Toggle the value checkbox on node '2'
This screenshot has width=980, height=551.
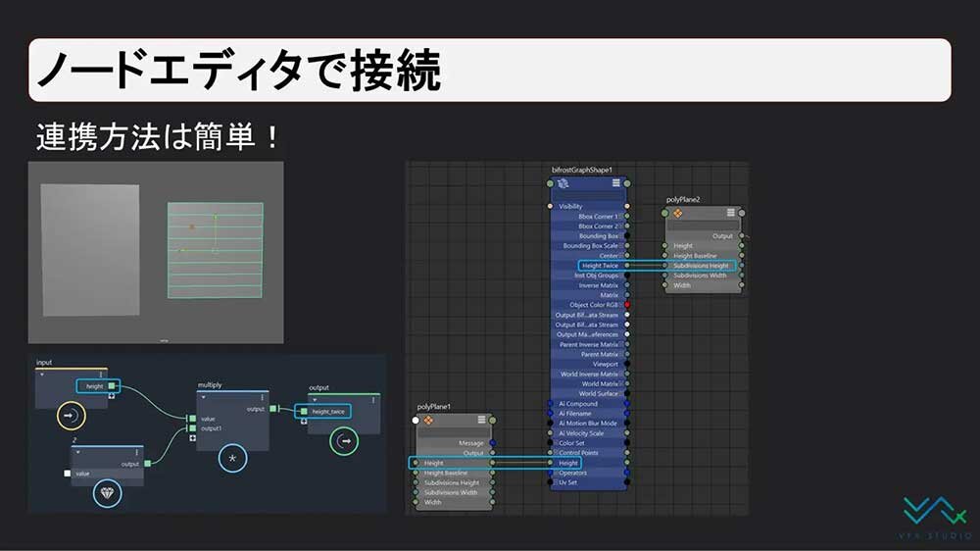click(x=68, y=474)
